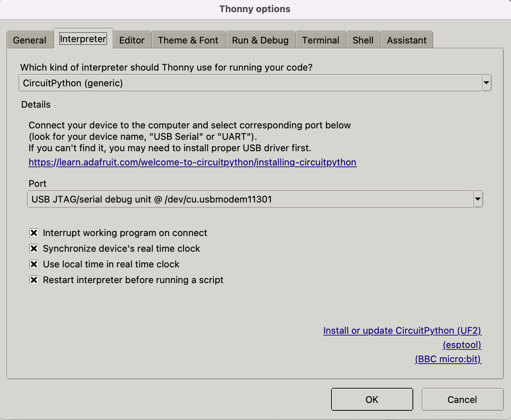Screen dimensions: 511x420
Task: Switch to the General tab
Action: tap(30, 40)
